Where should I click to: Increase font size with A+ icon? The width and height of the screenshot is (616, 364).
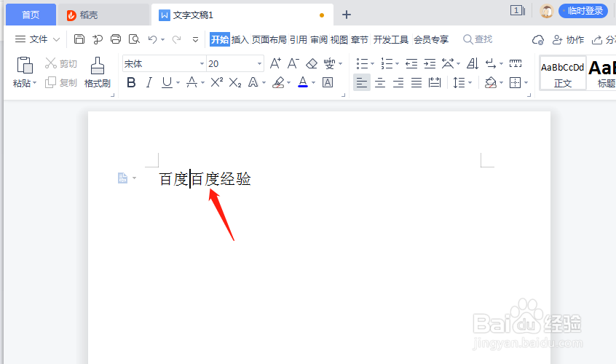[275, 63]
